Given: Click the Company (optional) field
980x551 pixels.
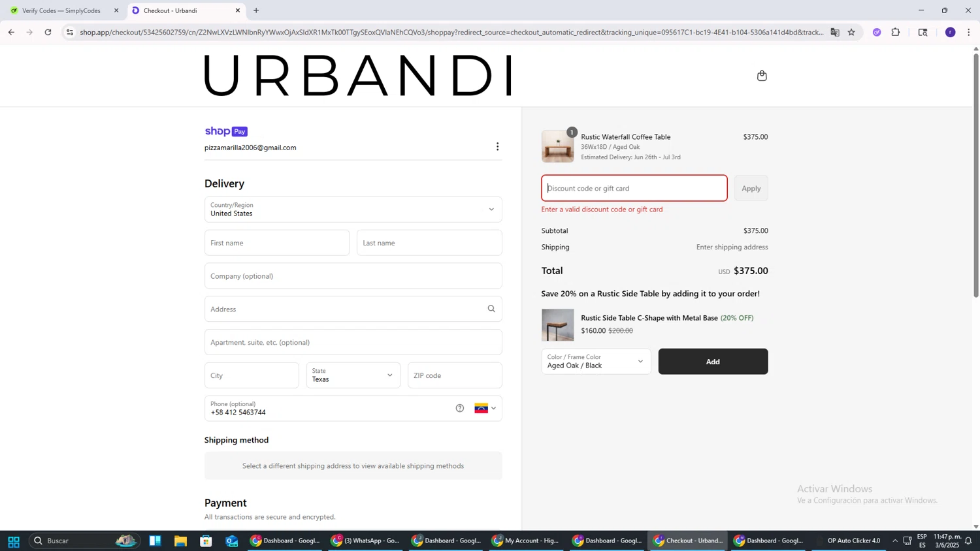Looking at the screenshot, I should tap(353, 275).
